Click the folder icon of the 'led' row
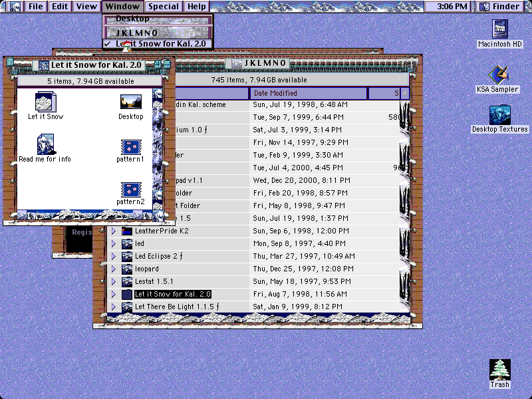Screen dimensions: 532x399 (x=127, y=243)
